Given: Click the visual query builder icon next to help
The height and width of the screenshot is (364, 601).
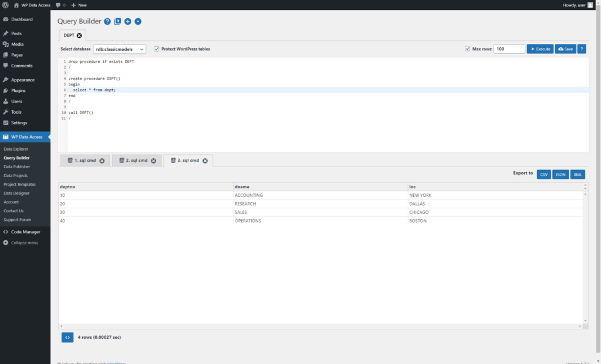Looking at the screenshot, I should click(117, 21).
